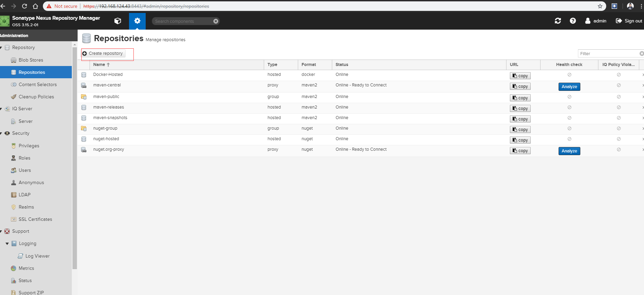The image size is (644, 295).
Task: Click the Search components input field
Action: pos(183,21)
